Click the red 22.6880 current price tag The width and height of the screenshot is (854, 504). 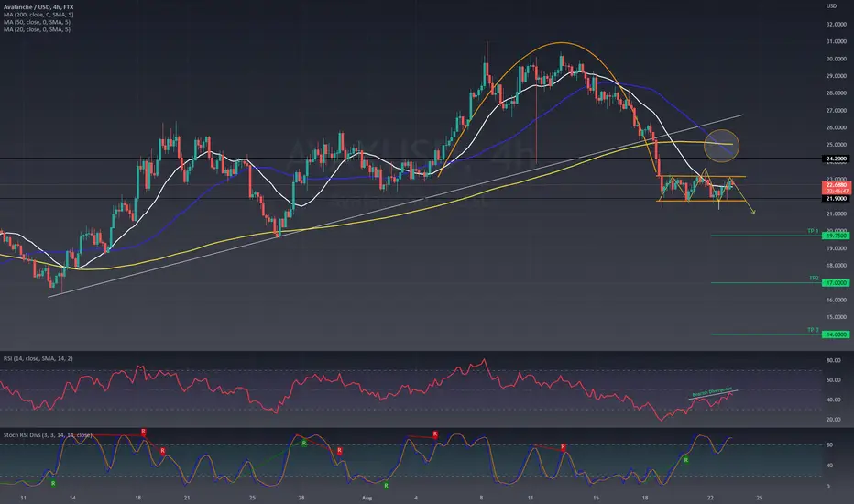click(836, 188)
